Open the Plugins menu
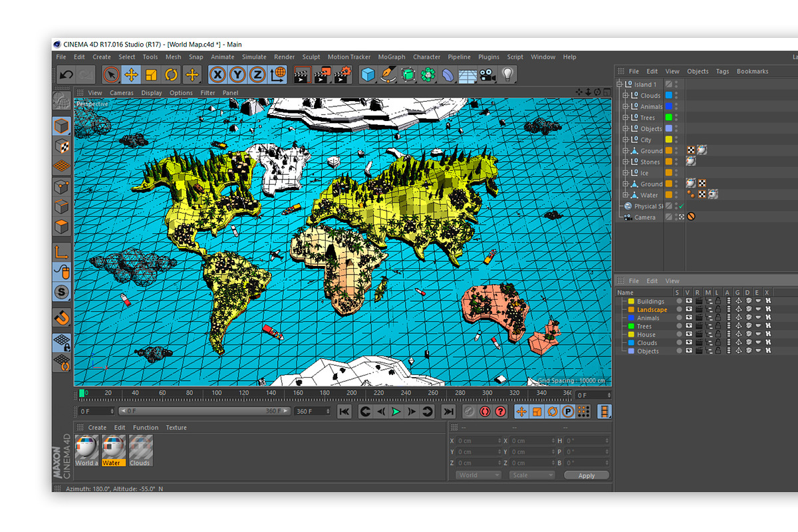This screenshot has height=532, width=798. point(489,57)
